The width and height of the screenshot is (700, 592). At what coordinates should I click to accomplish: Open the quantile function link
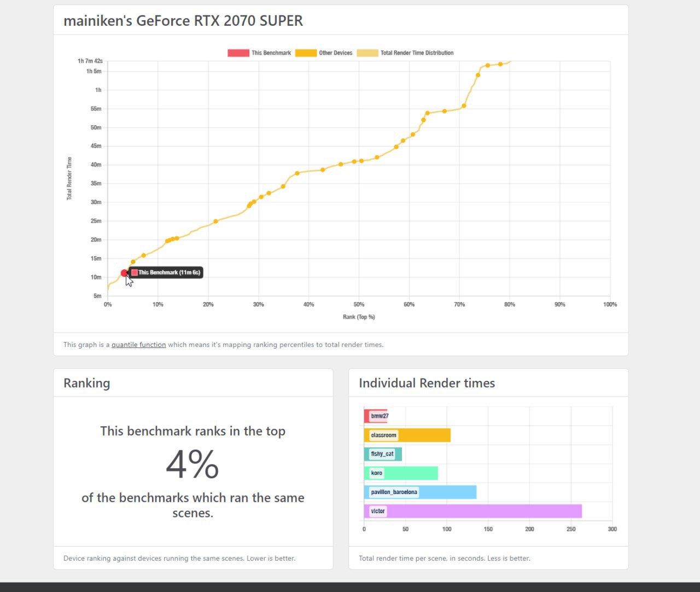point(138,345)
